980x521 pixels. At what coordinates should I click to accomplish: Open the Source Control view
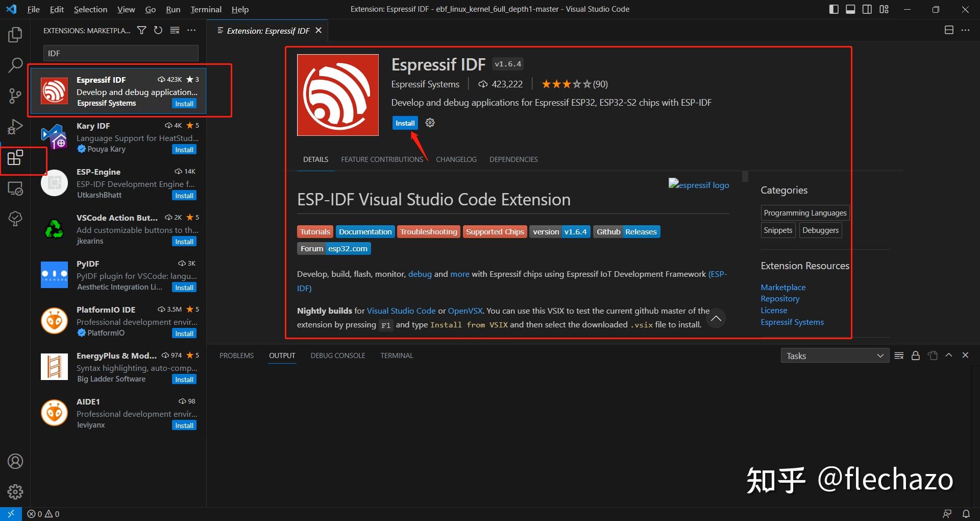click(15, 96)
